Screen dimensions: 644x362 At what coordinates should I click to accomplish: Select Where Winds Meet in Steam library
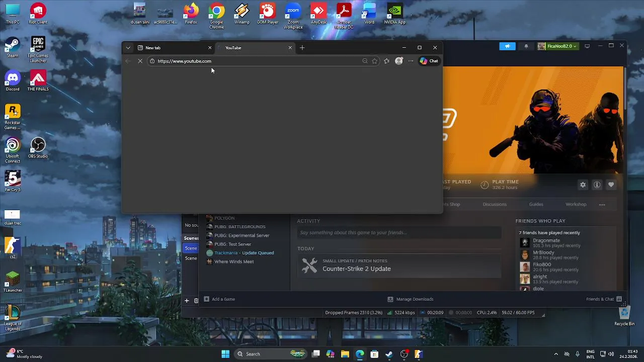(234, 261)
